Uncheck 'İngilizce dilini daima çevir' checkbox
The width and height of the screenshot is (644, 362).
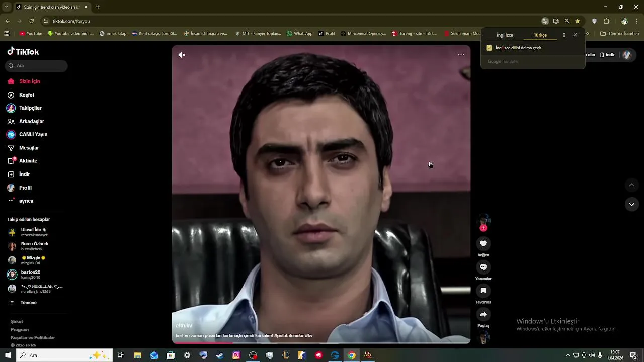[489, 48]
